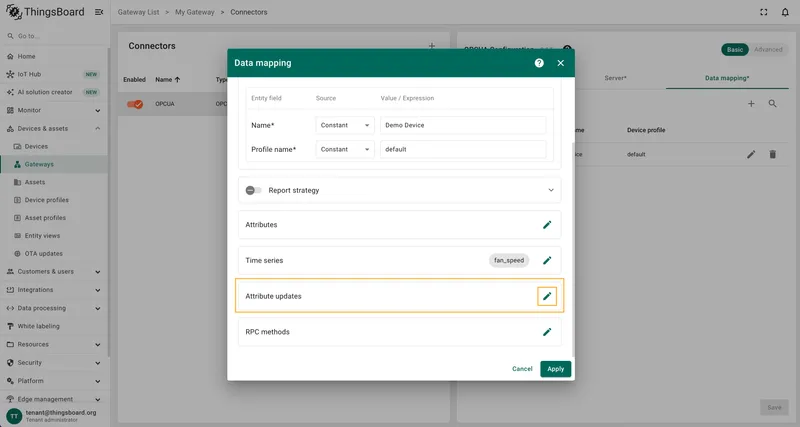Select the OPCUA connector row name
Screen dimensions: 800x427
pos(165,104)
